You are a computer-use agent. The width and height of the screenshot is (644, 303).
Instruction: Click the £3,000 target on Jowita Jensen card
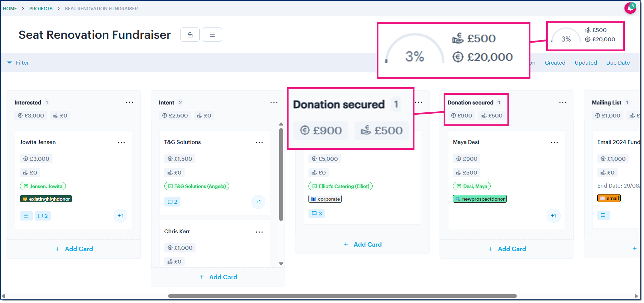[x=36, y=159]
